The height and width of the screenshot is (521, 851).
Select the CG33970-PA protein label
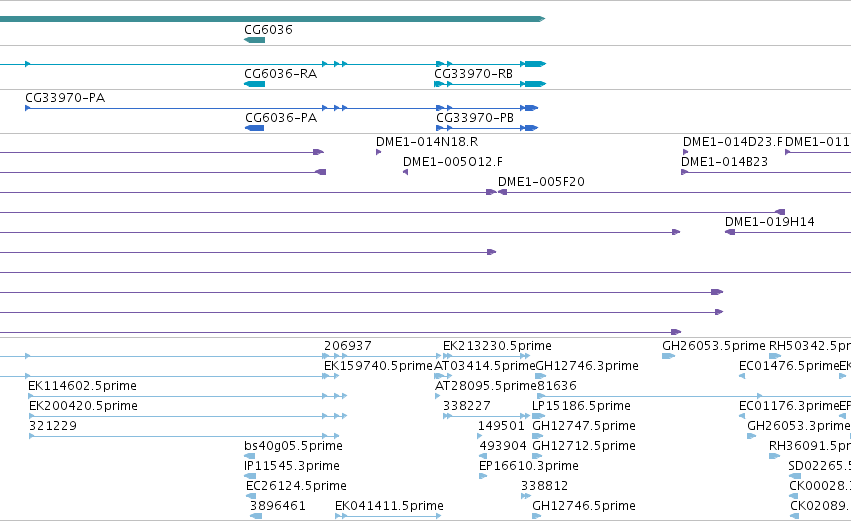65,98
